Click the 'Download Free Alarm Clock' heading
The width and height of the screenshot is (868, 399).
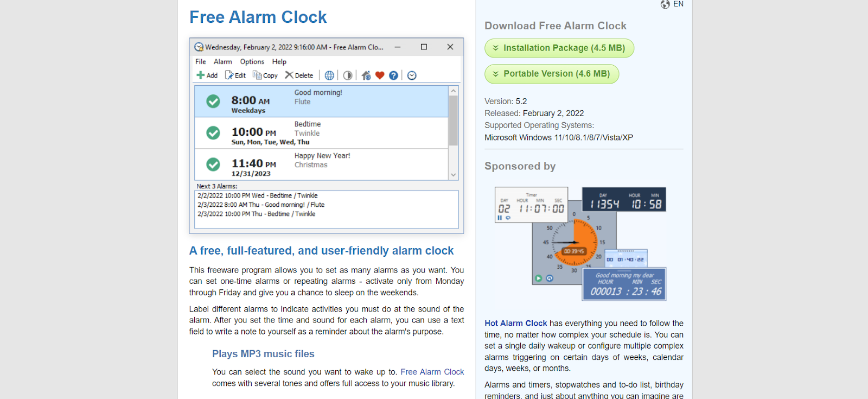click(x=556, y=26)
